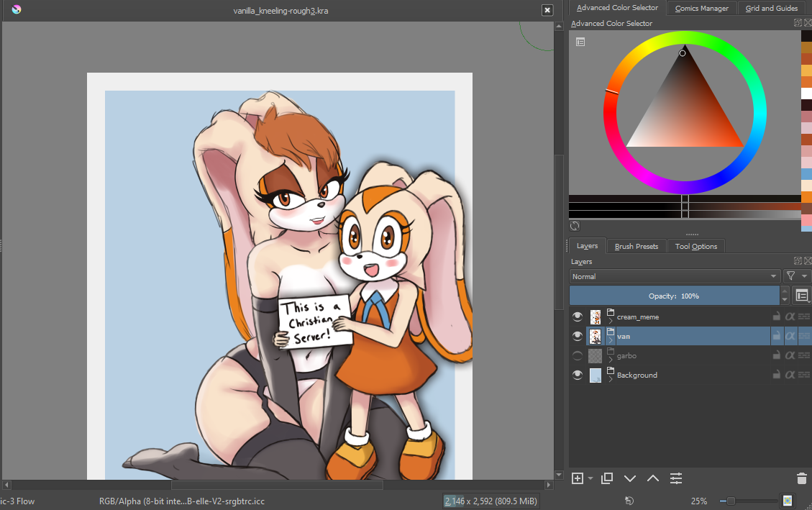Viewport: 812px width, 510px height.
Task: Open layer properties sliders icon
Action: coord(676,478)
